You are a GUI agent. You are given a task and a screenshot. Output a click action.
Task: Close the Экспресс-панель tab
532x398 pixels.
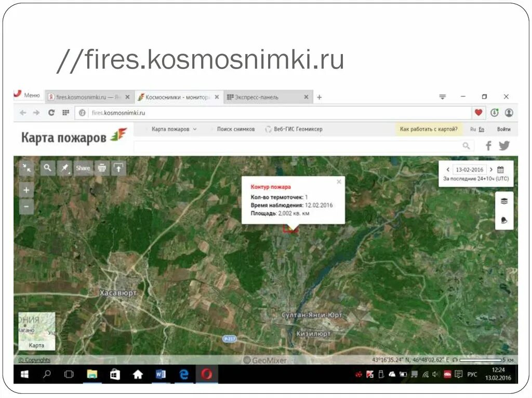(x=306, y=97)
